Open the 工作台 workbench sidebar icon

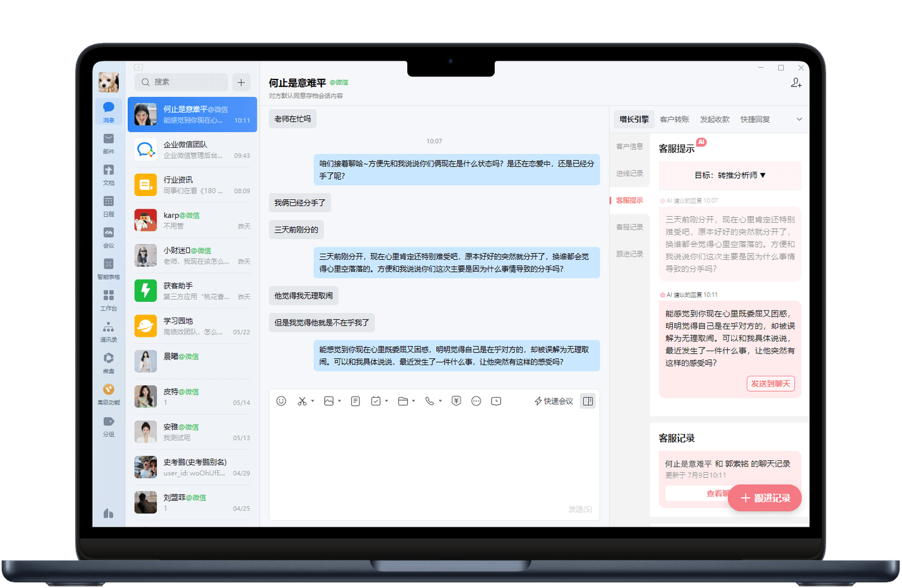click(108, 299)
